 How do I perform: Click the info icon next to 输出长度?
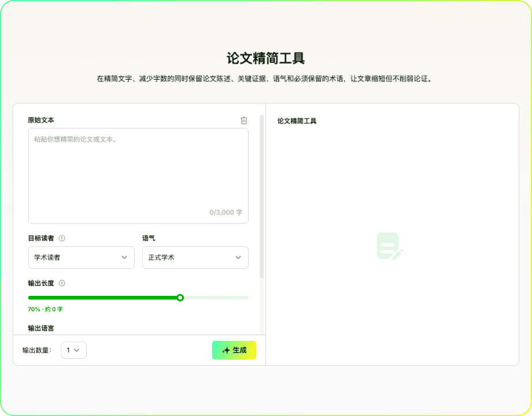click(x=62, y=283)
